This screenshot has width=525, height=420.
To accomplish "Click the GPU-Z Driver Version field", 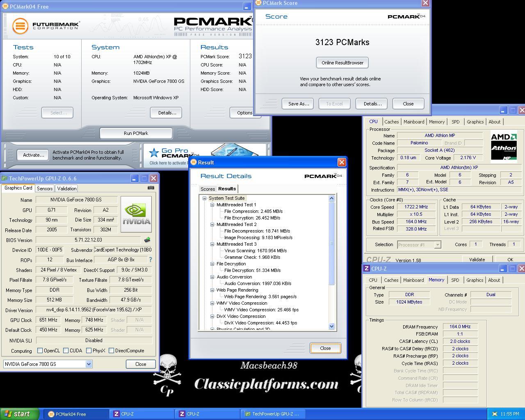I will coord(94,310).
